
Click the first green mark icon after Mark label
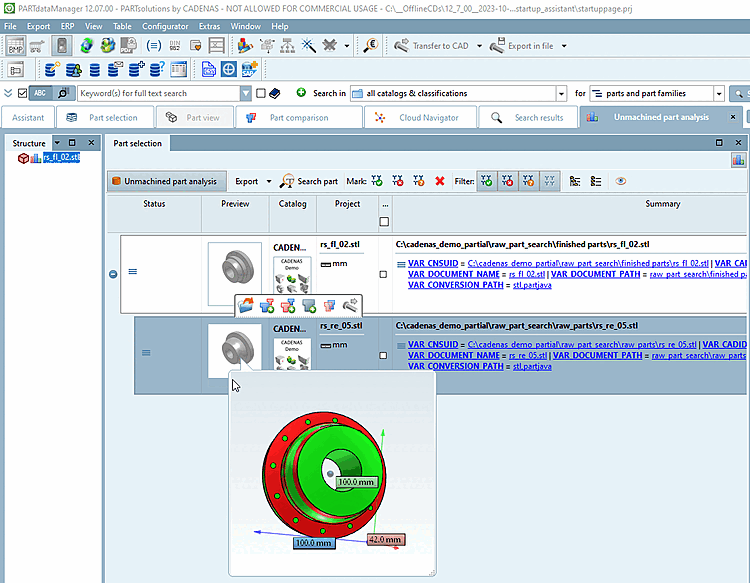(x=377, y=181)
